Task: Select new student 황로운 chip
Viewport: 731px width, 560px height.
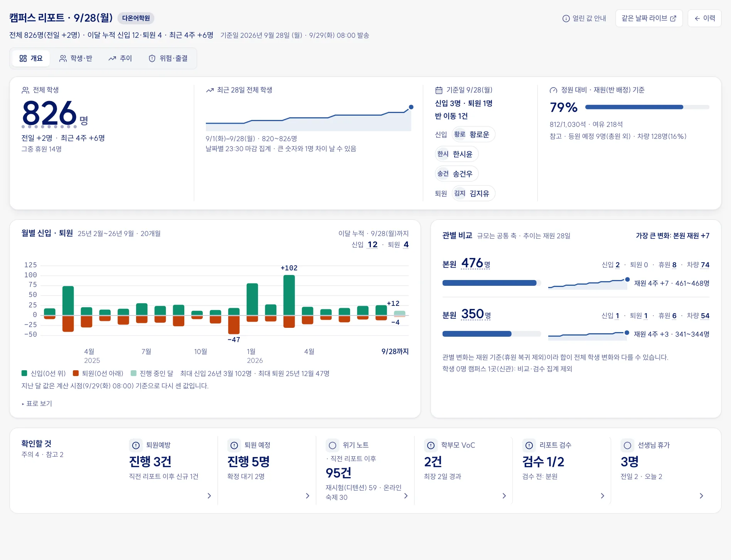Action: coord(473,134)
